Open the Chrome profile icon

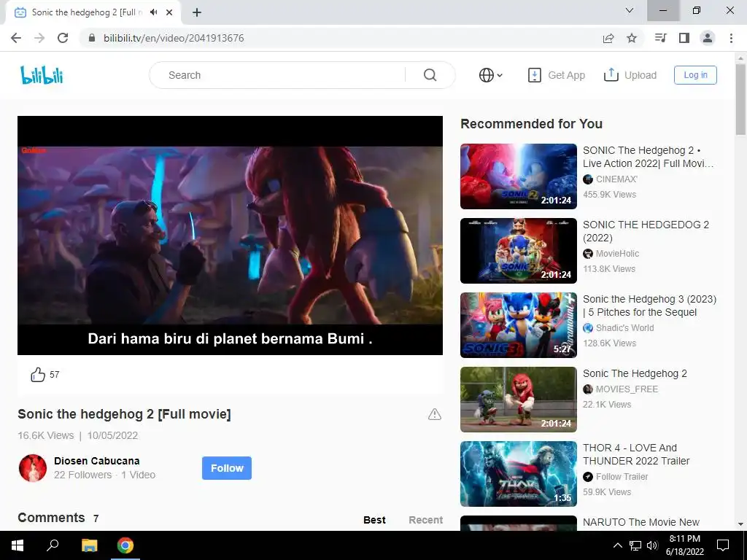(708, 38)
